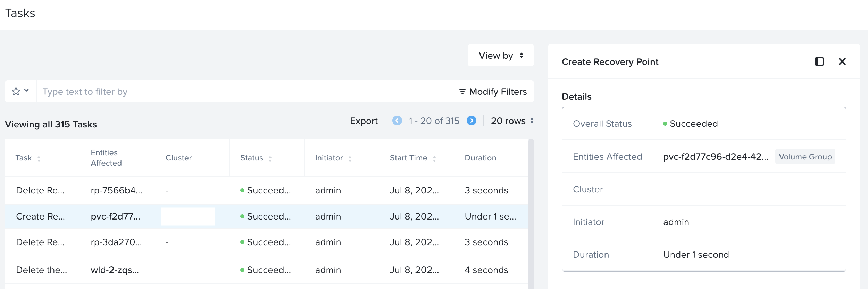Open Modify Filters

click(x=493, y=92)
